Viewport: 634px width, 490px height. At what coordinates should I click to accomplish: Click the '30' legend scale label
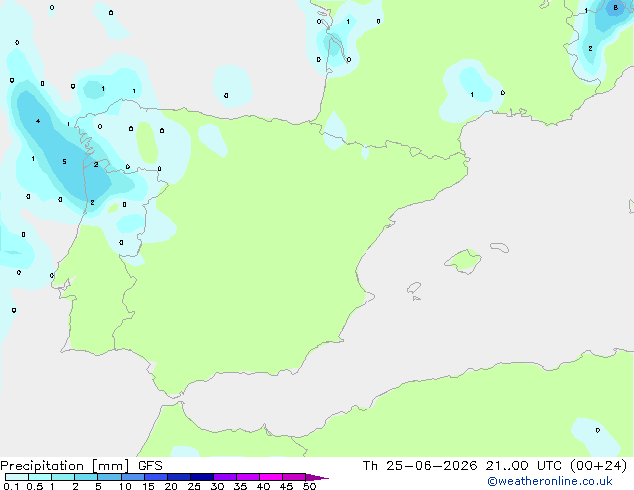point(217,486)
